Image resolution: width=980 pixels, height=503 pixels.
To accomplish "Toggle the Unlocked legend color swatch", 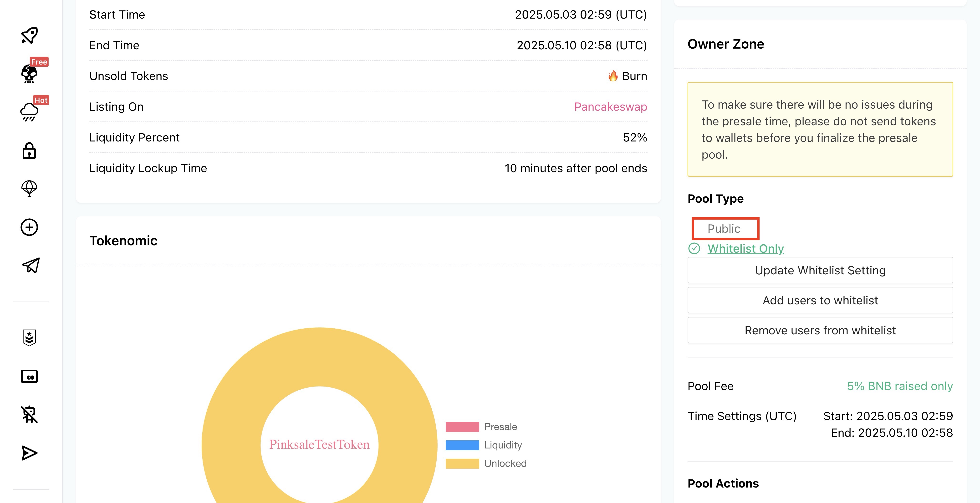I will point(462,463).
